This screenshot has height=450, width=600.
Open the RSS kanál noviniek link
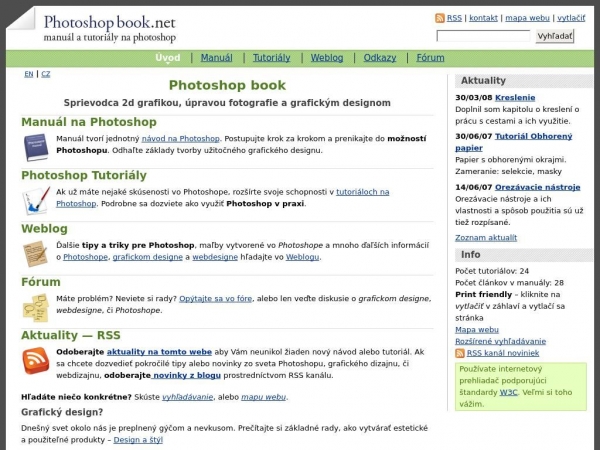coord(503,353)
